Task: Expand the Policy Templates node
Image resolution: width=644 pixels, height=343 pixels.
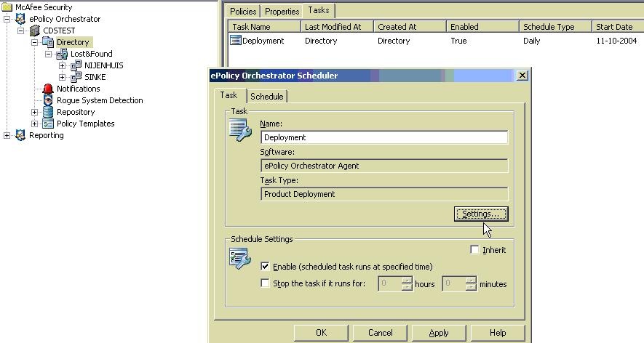Action: [34, 124]
